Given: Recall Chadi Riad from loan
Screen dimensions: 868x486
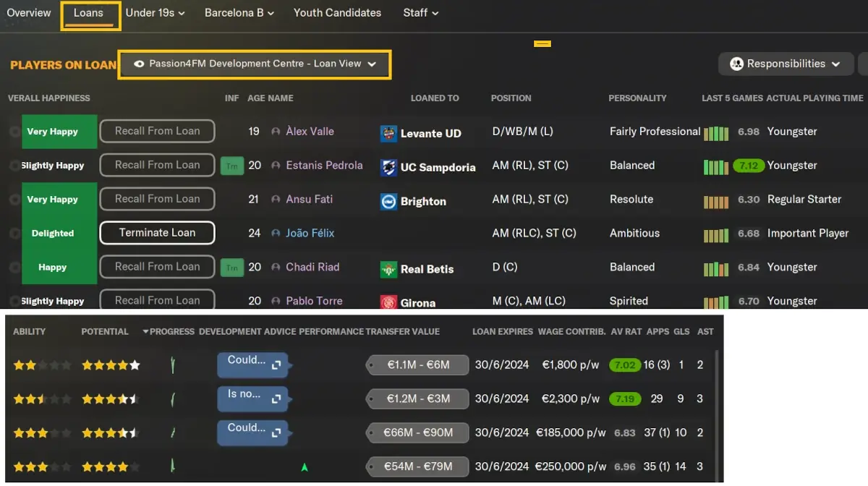Looking at the screenshot, I should click(157, 268).
